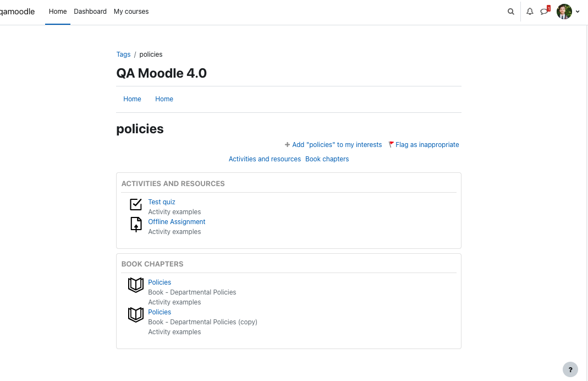Open the help question mark button
The height and width of the screenshot is (381, 588).
570,369
